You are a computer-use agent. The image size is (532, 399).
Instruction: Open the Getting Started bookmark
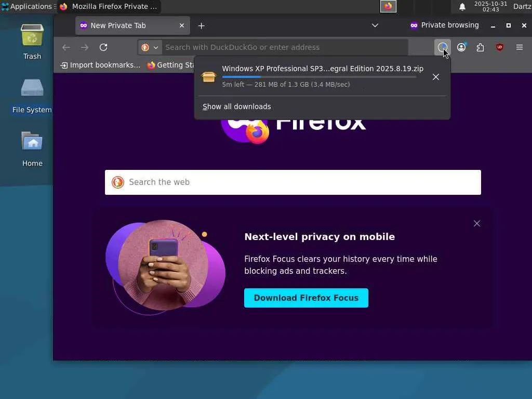pos(170,65)
